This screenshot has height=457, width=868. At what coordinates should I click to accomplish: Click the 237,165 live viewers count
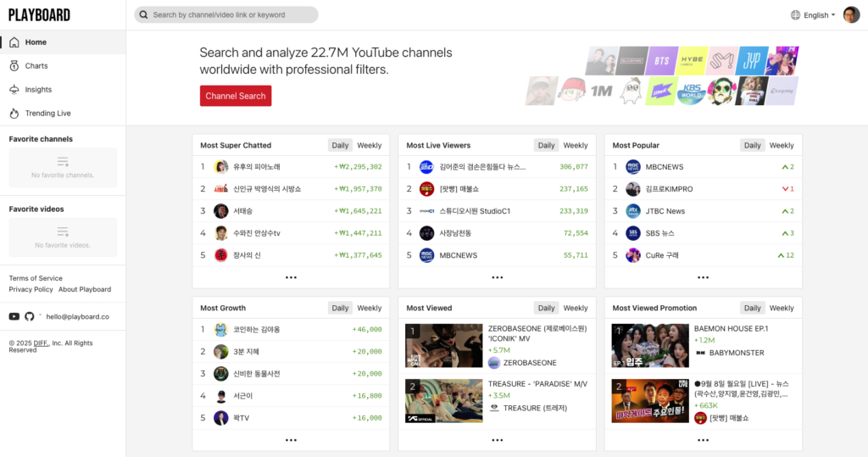(x=574, y=189)
